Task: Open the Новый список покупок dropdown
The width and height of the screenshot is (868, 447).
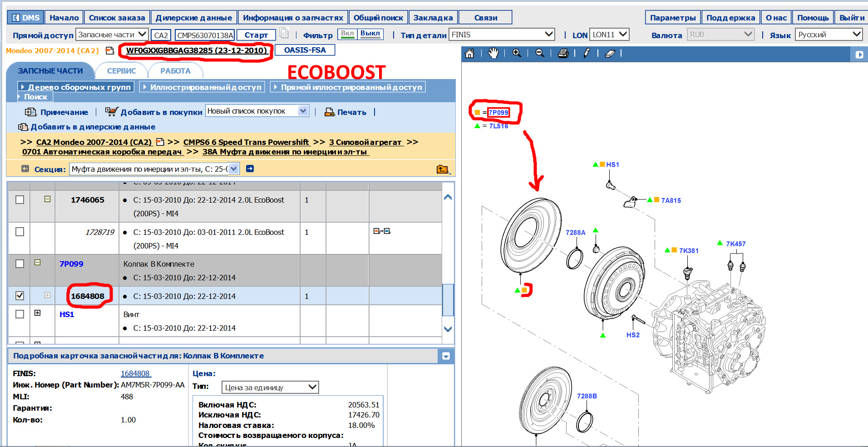Action: click(257, 111)
